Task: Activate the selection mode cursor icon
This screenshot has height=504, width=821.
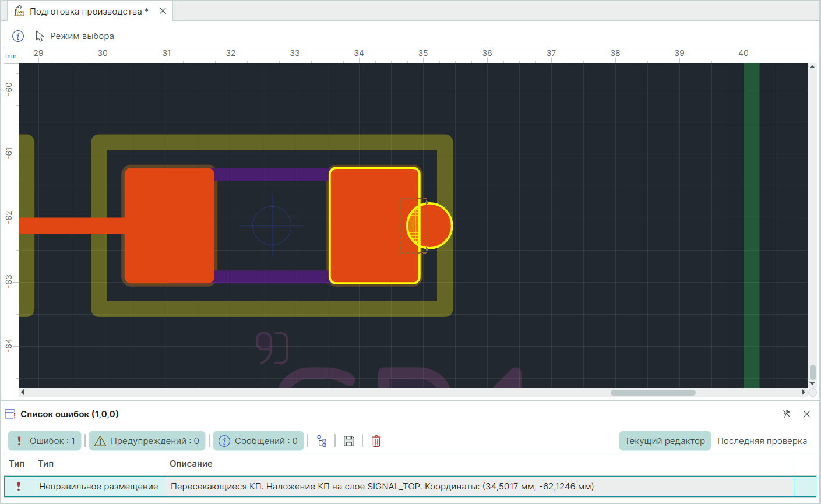Action: 40,36
